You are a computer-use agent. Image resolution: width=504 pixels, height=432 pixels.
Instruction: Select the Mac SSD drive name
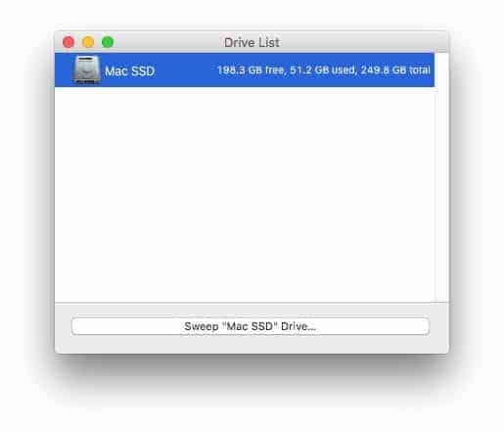(x=130, y=71)
